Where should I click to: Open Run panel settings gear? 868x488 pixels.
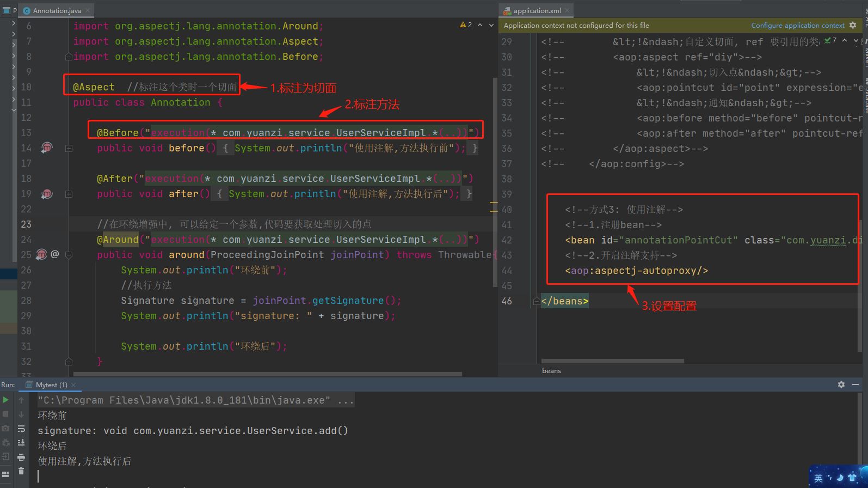pos(841,385)
